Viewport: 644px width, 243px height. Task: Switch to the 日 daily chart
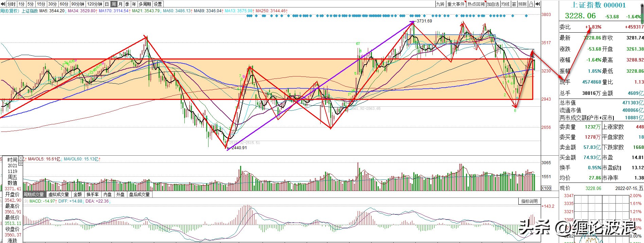pyautogui.click(x=107, y=4)
